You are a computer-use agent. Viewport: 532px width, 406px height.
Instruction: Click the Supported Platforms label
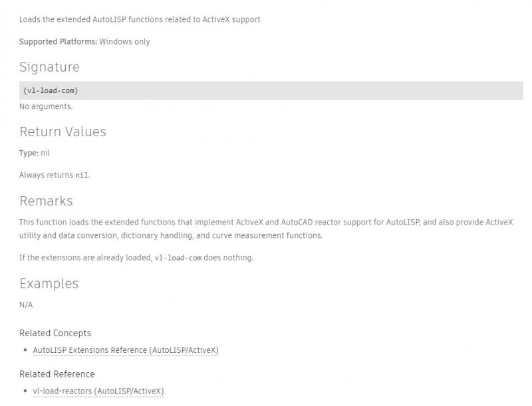coord(58,42)
